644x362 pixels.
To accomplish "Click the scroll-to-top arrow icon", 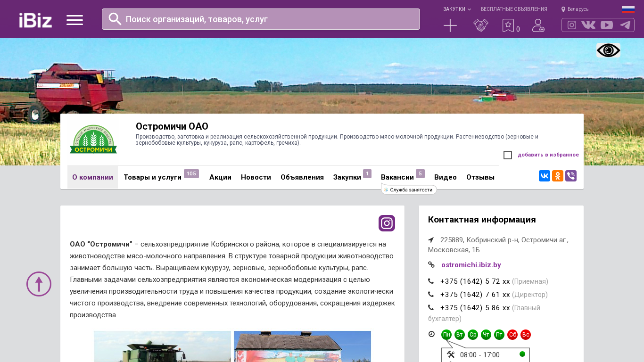I will (39, 284).
